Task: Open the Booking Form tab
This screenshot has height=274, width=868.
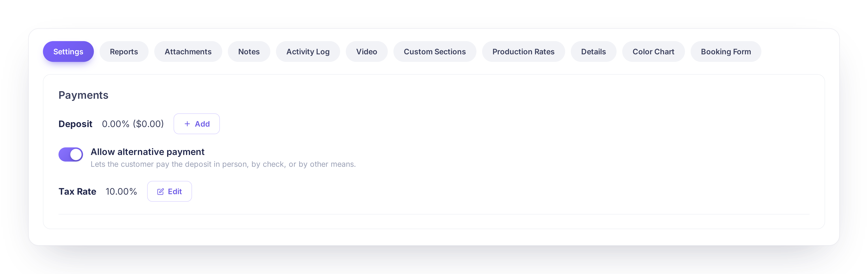Action: (726, 52)
